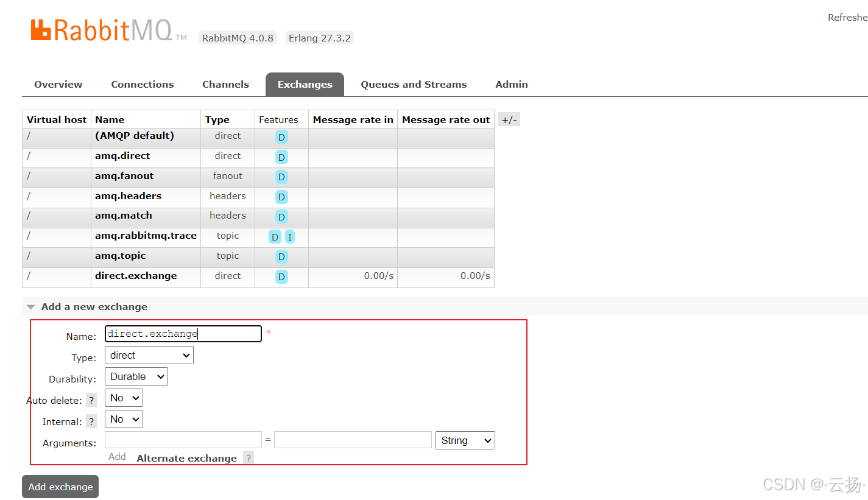Focus the exchange Name input field
868x500 pixels.
[183, 334]
